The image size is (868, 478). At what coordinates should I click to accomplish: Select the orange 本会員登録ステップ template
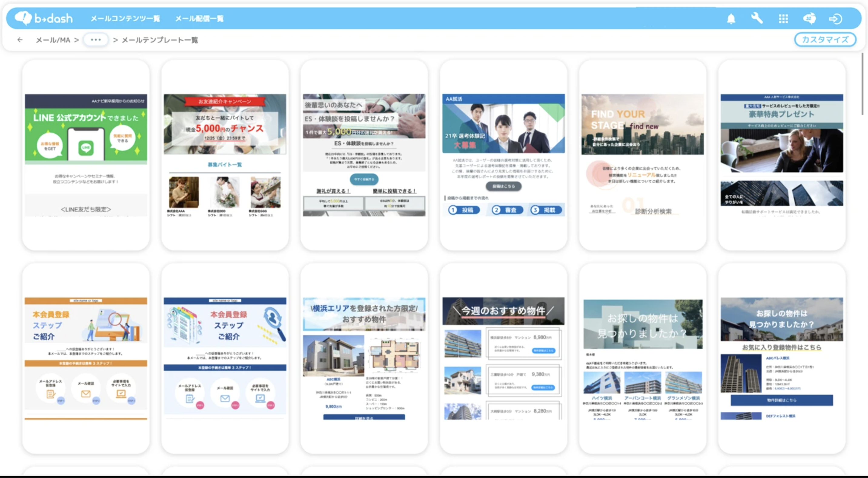tap(86, 358)
